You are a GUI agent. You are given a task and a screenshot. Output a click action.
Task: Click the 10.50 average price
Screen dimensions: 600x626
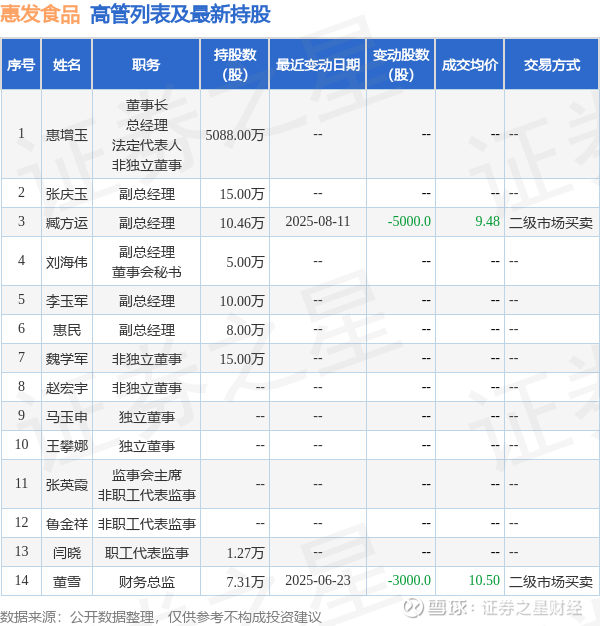484,580
